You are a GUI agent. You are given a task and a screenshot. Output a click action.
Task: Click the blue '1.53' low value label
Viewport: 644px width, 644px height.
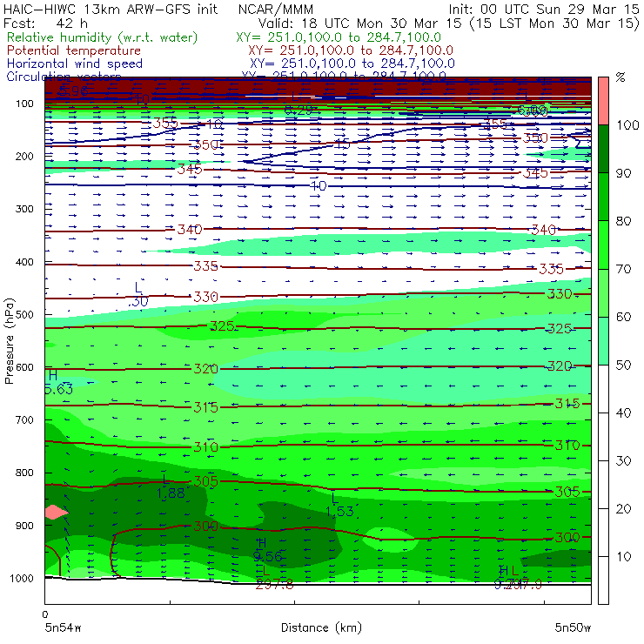(x=339, y=512)
